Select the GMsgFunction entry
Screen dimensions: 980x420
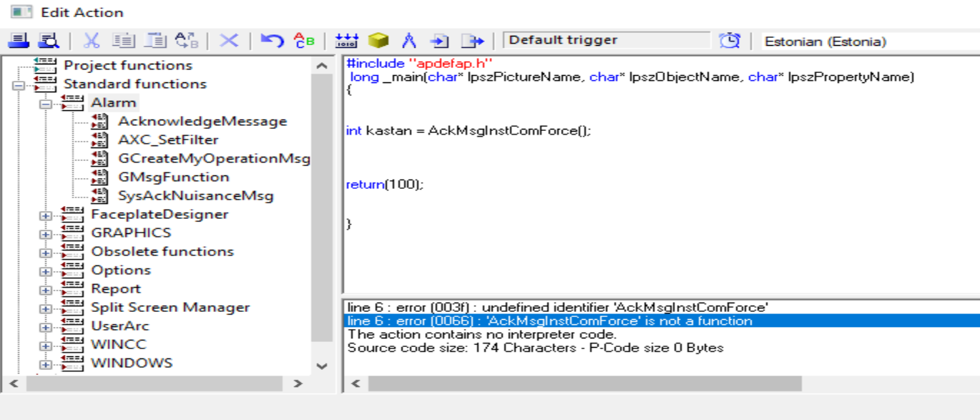[x=174, y=177]
